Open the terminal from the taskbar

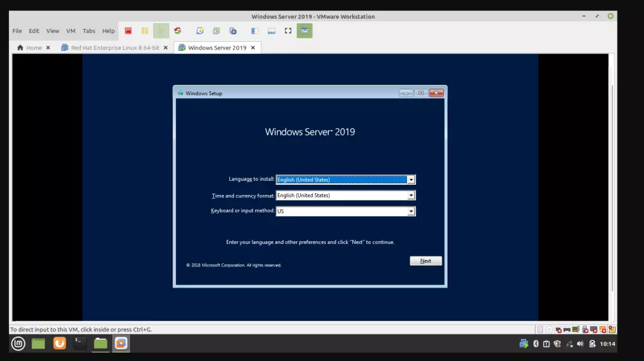[80, 344]
